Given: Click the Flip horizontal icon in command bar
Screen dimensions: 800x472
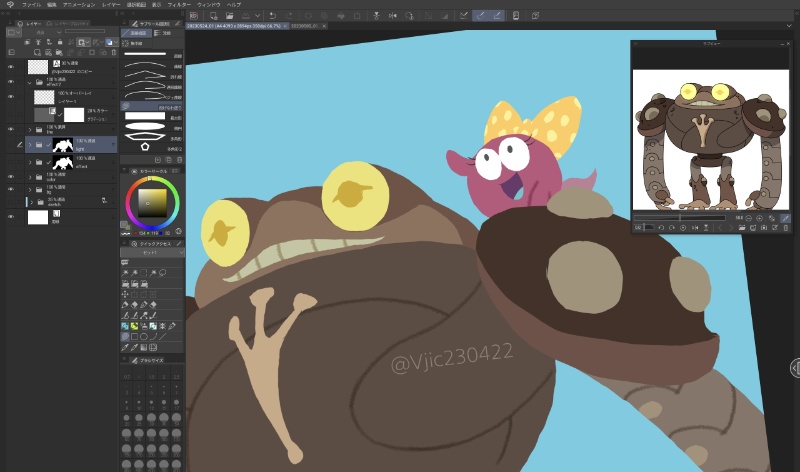Looking at the screenshot, I should pyautogui.click(x=393, y=16).
